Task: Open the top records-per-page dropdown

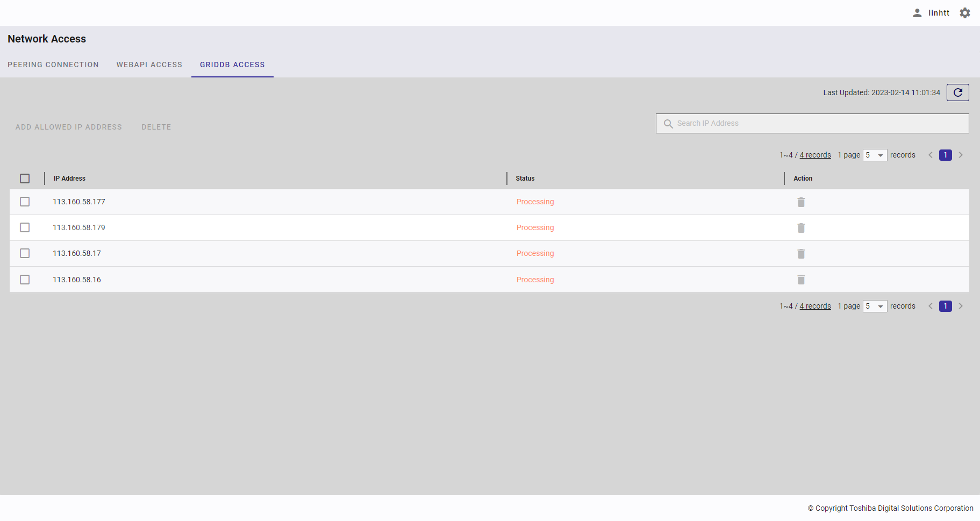Action: click(x=875, y=155)
